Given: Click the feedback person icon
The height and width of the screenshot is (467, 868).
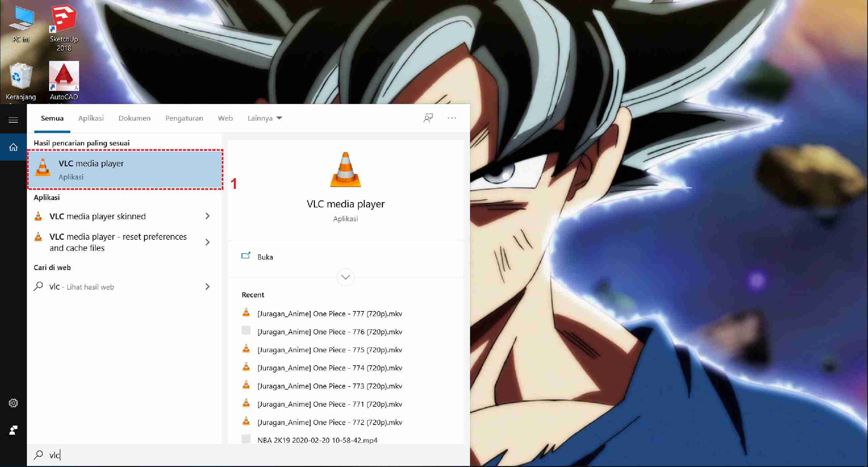Looking at the screenshot, I should (428, 118).
